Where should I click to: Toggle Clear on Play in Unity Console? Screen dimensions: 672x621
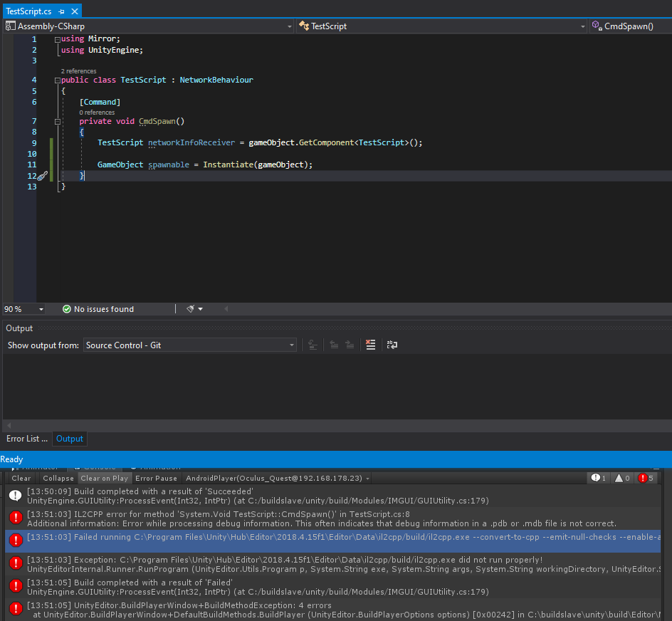point(105,478)
